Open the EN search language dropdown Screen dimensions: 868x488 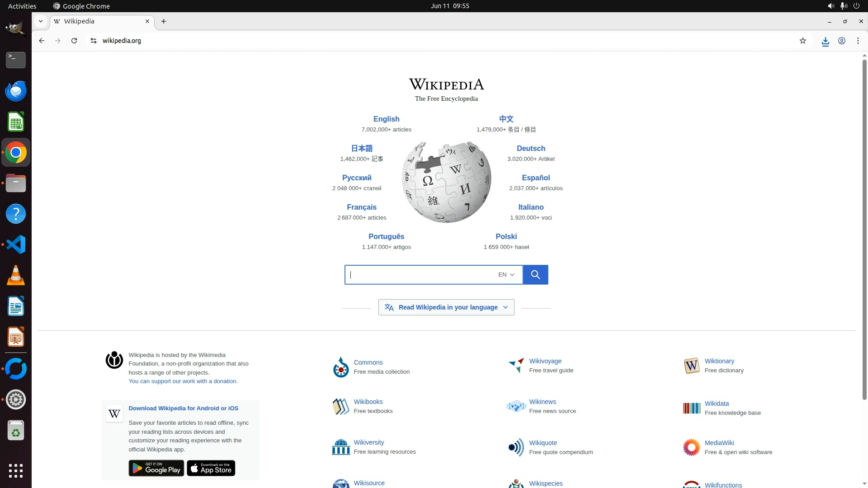click(506, 275)
